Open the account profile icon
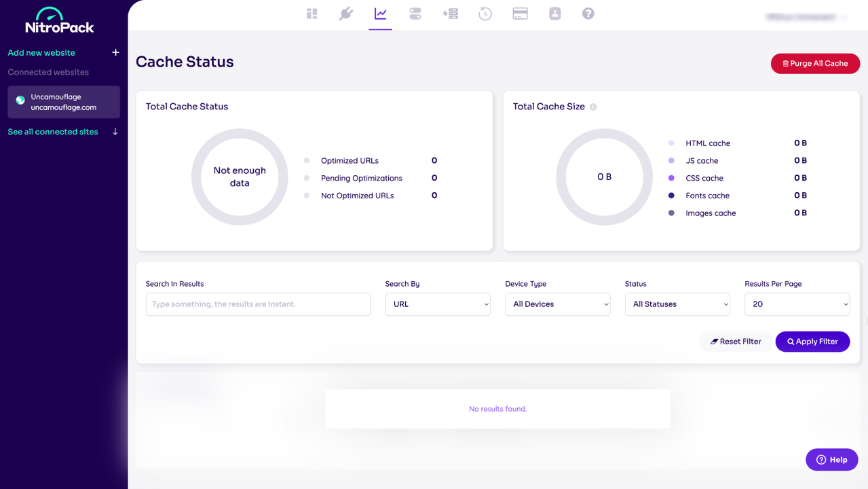The height and width of the screenshot is (489, 868). (x=554, y=13)
